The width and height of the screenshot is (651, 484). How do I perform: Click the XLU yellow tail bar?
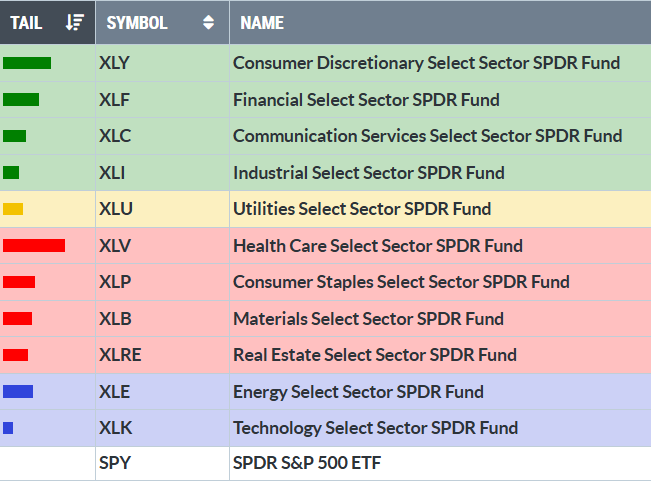tap(13, 209)
